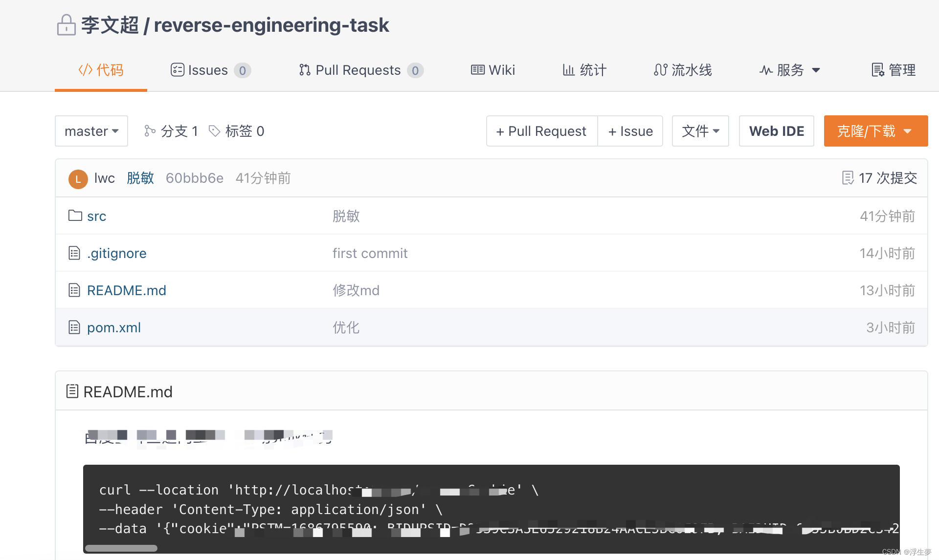Screen dimensions: 939x560
Task: Expand the master branch dropdown
Action: click(x=90, y=130)
